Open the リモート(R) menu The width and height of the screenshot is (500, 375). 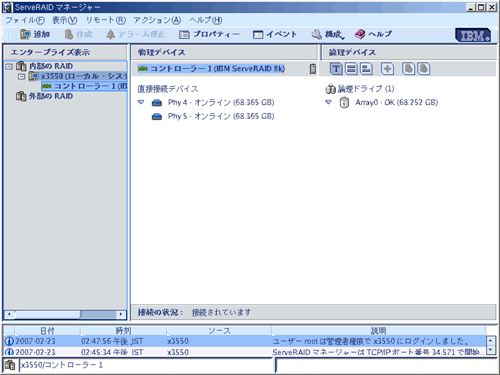[x=106, y=20]
